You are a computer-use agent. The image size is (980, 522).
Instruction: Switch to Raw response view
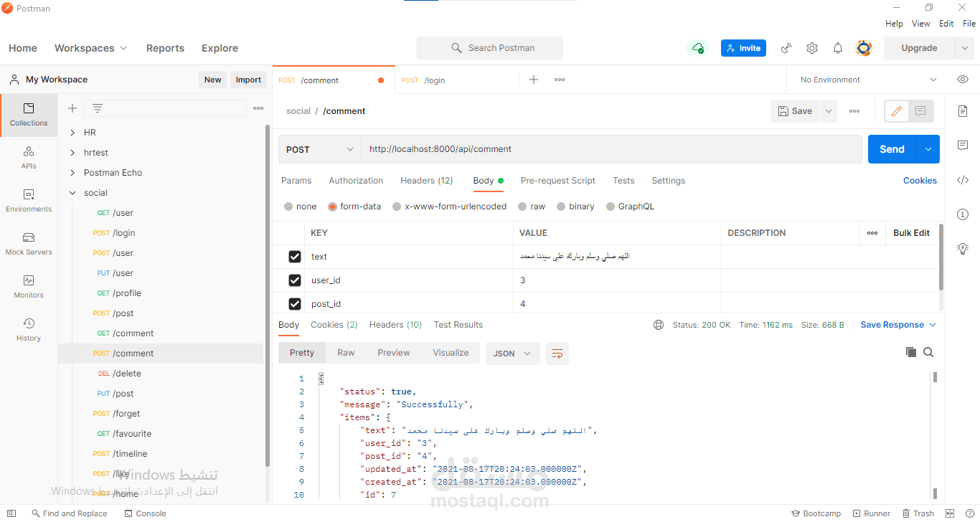click(x=346, y=353)
